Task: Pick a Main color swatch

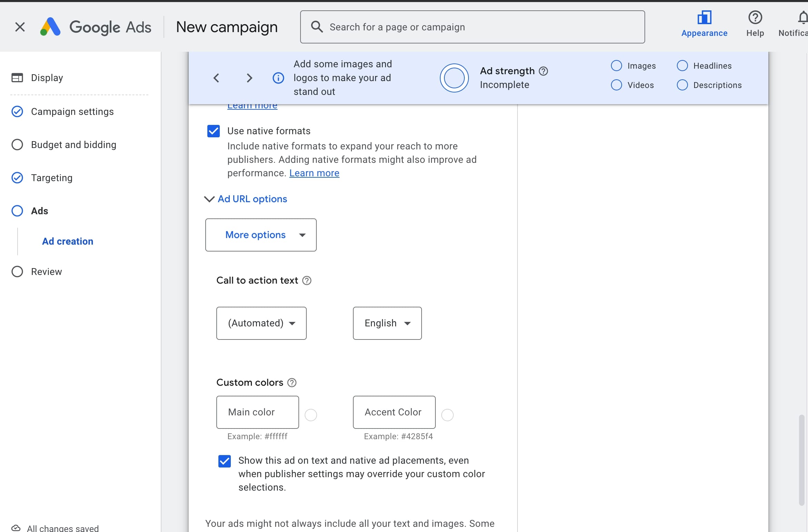Action: click(311, 415)
